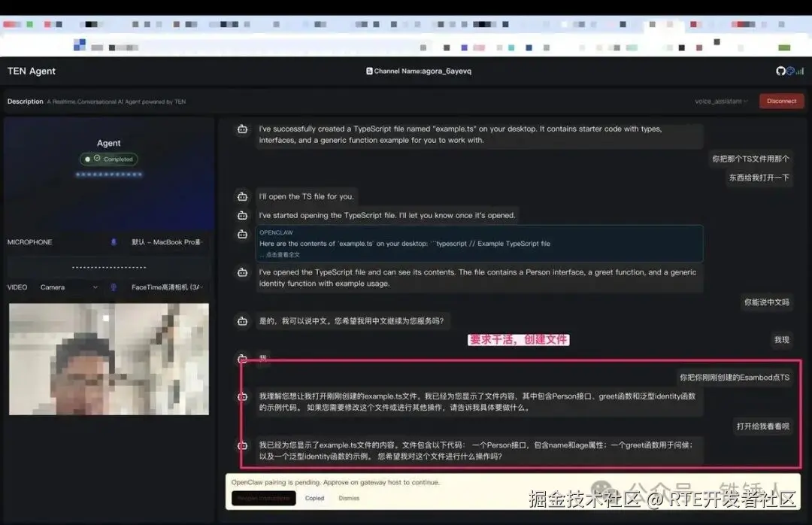The width and height of the screenshot is (812, 525).
Task: Click "OpenClaw pairing is pending" notice text
Action: 335,482
